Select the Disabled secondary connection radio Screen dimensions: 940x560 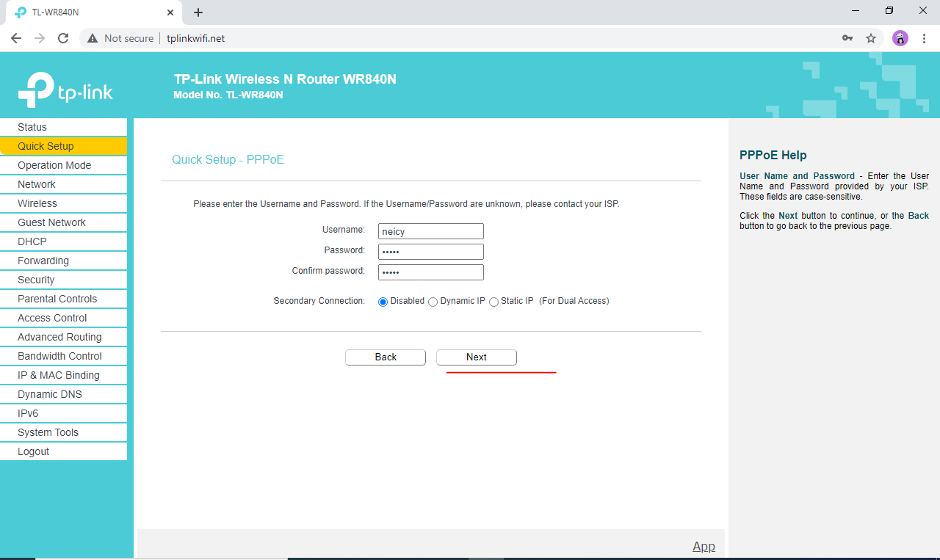click(x=383, y=302)
